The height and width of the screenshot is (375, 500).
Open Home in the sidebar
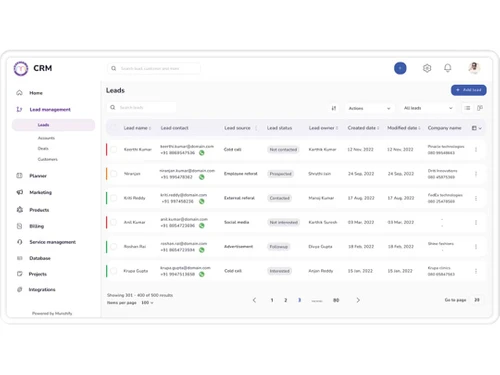coord(36,93)
